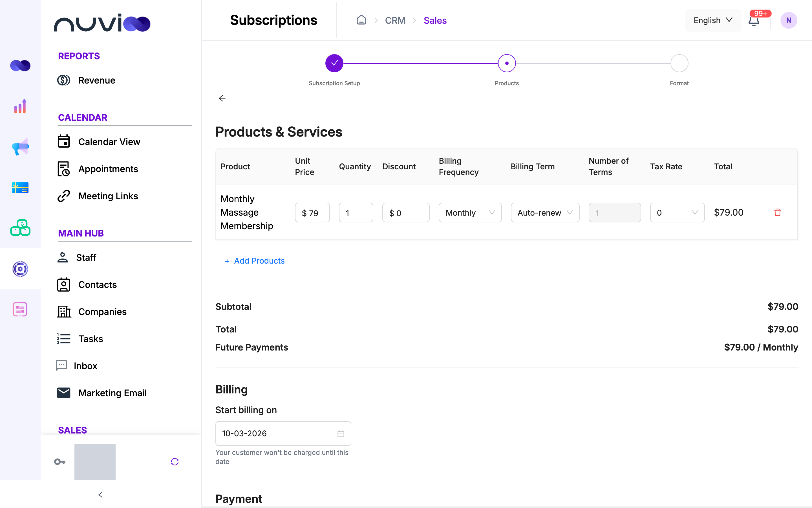This screenshot has width=812, height=508.
Task: Click the Marketing Email envelope icon
Action: [x=63, y=393]
